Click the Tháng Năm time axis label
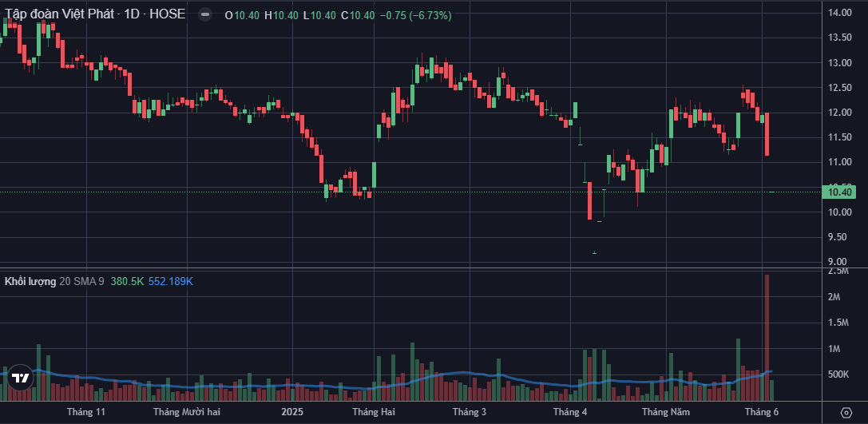The width and height of the screenshot is (868, 424). pos(666,412)
